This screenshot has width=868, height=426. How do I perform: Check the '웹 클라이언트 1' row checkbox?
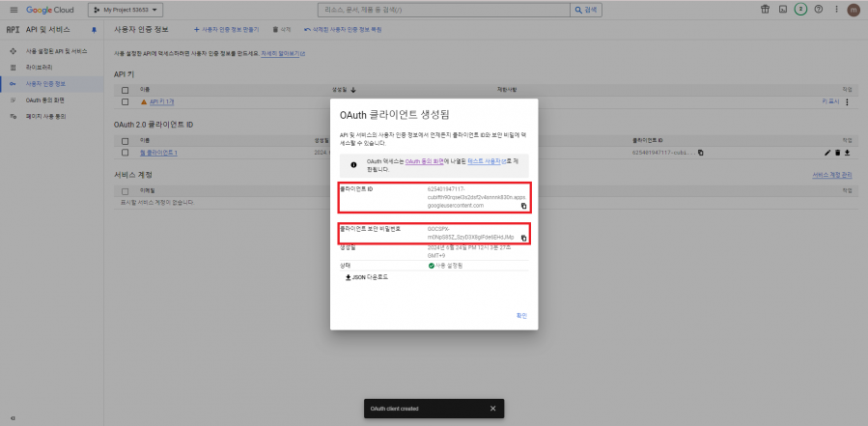tap(126, 153)
